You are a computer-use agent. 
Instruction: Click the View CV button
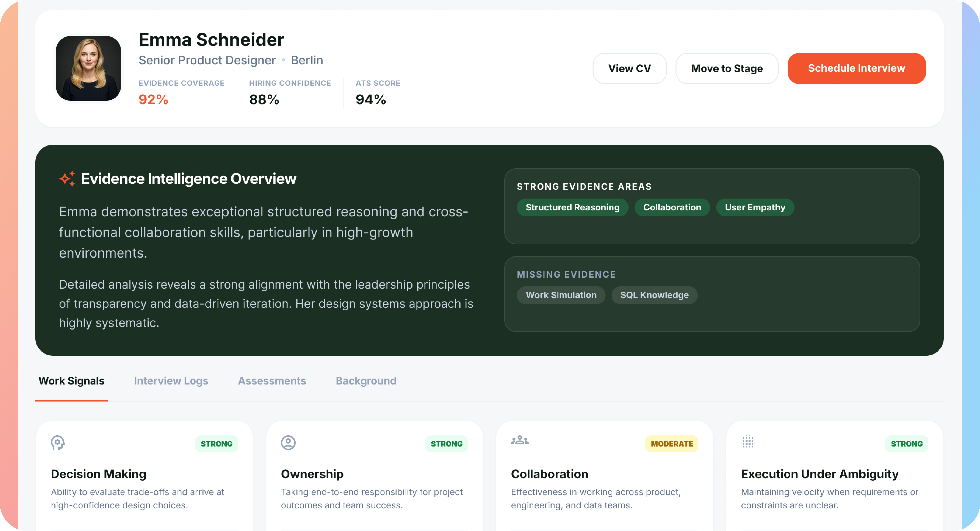(x=629, y=69)
